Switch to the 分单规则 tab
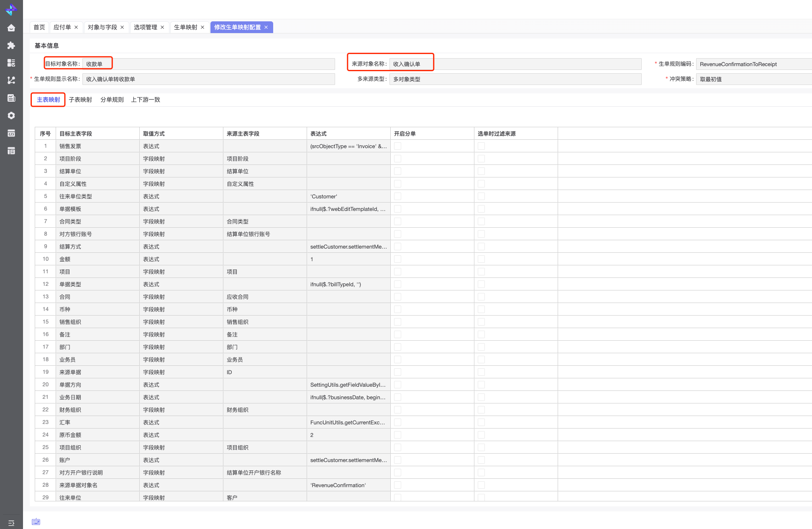812x529 pixels. (112, 100)
